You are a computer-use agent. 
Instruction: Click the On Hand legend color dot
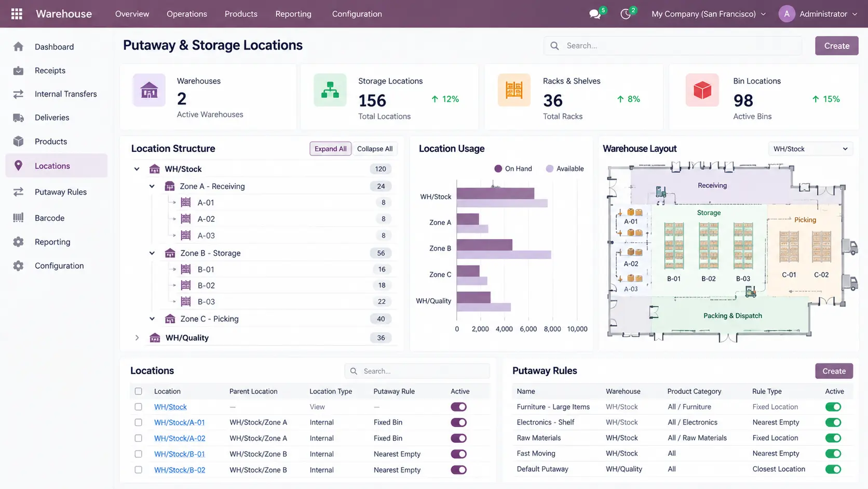498,168
